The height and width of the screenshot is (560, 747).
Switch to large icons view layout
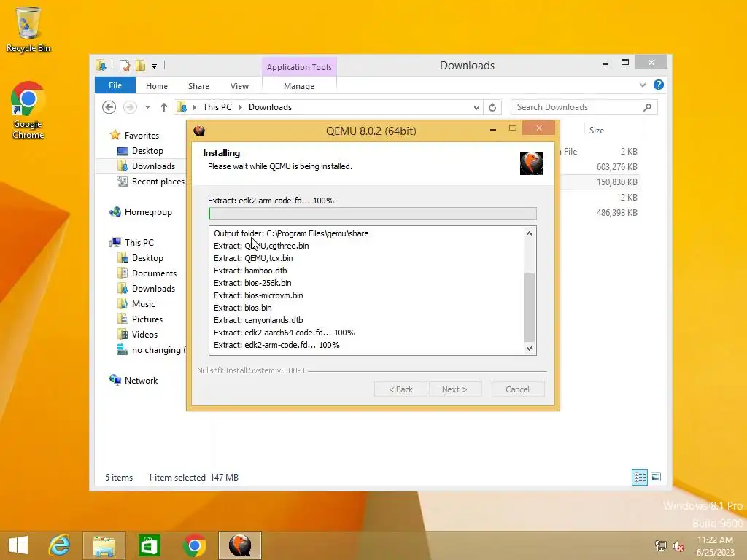point(656,477)
